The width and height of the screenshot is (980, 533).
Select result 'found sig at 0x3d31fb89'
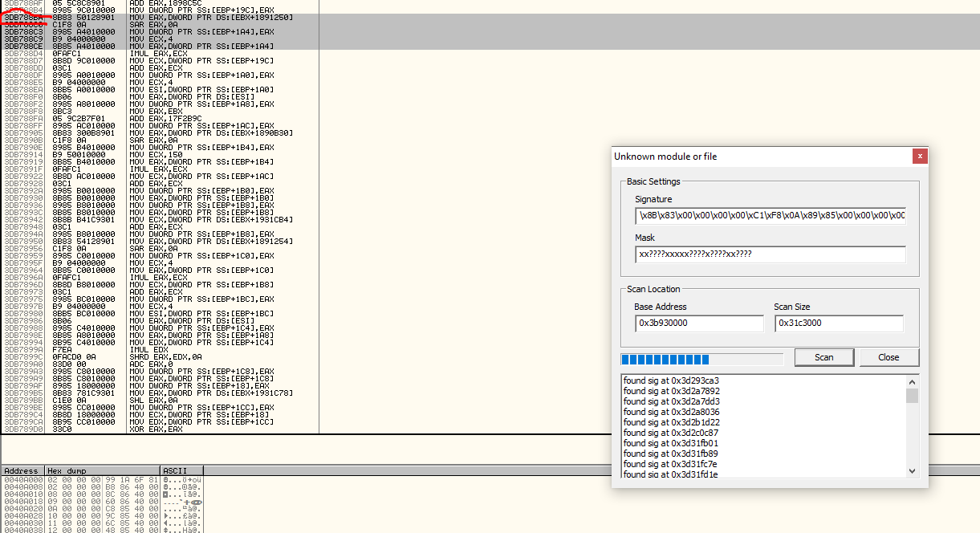click(671, 454)
